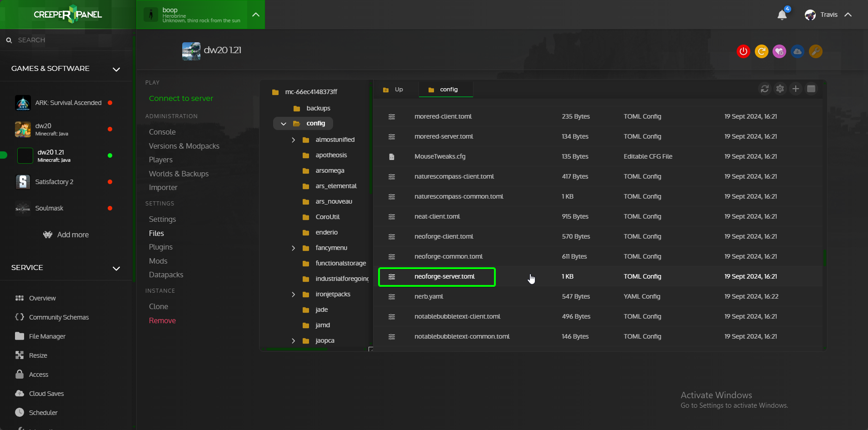Click the Resize icon in Service
This screenshot has height=430, width=868.
click(x=20, y=355)
